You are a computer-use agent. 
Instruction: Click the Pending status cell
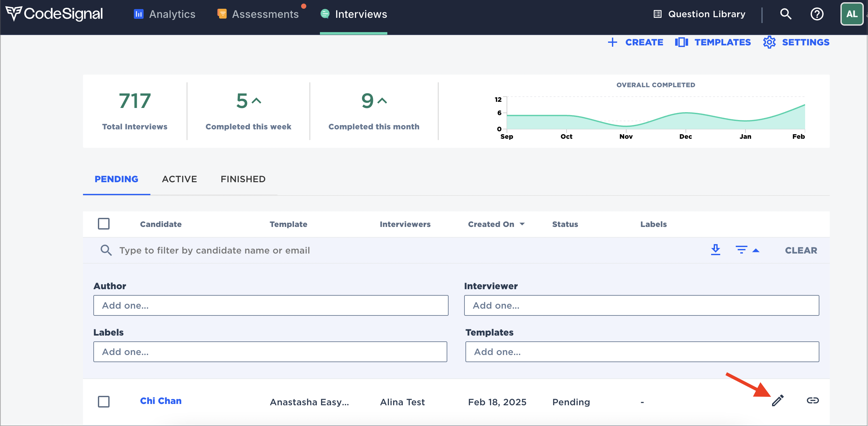[x=571, y=402]
